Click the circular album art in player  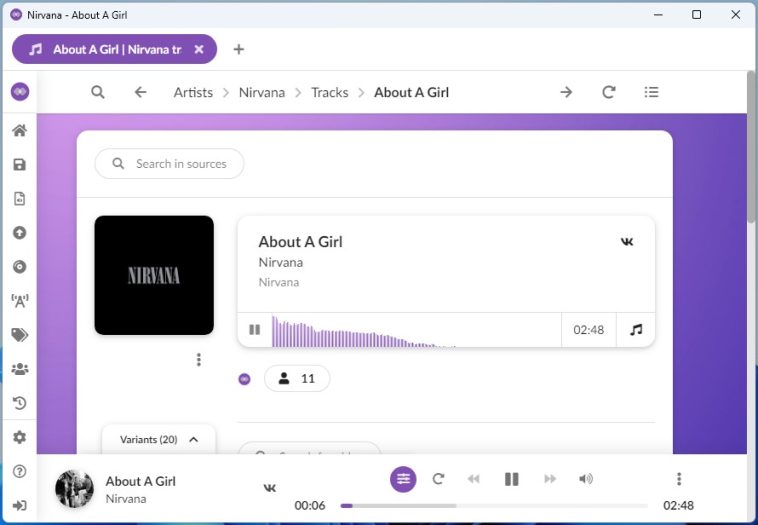coord(74,489)
